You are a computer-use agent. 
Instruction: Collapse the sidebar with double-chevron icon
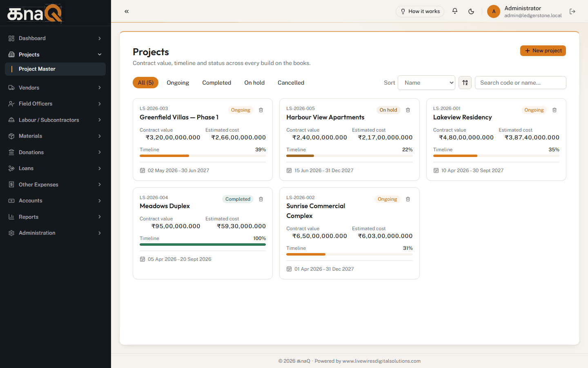127,11
